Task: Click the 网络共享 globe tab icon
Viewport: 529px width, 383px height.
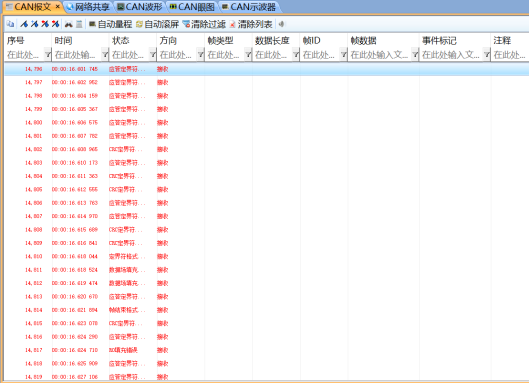Action: click(70, 7)
